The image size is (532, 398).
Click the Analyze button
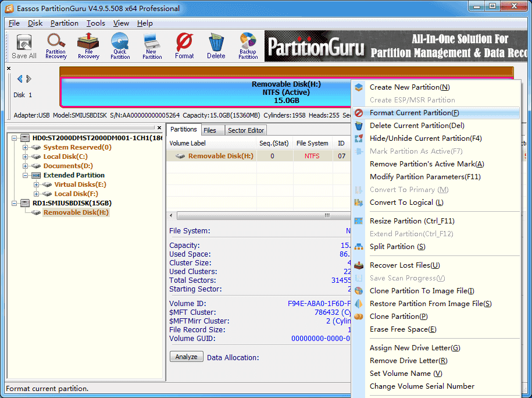click(186, 357)
